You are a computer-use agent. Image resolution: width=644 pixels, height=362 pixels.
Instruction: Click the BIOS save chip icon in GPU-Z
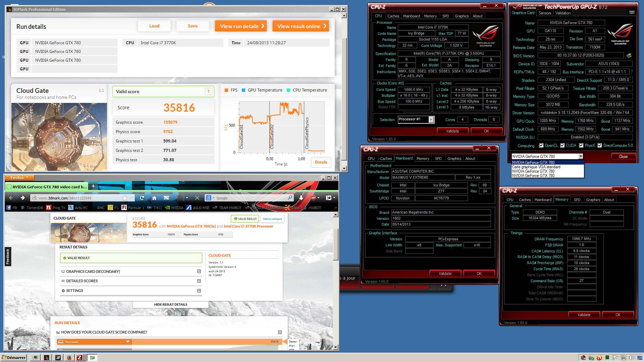click(x=629, y=55)
